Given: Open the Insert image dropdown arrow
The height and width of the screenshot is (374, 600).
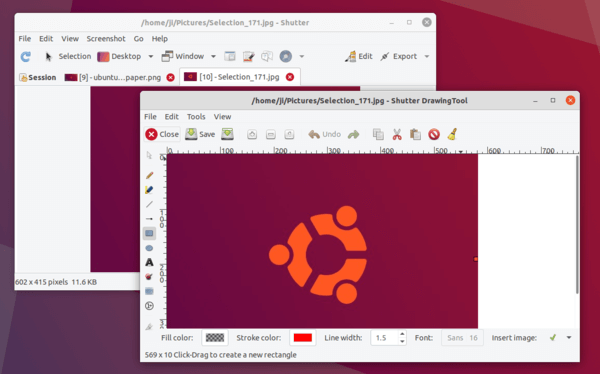Looking at the screenshot, I should (569, 338).
